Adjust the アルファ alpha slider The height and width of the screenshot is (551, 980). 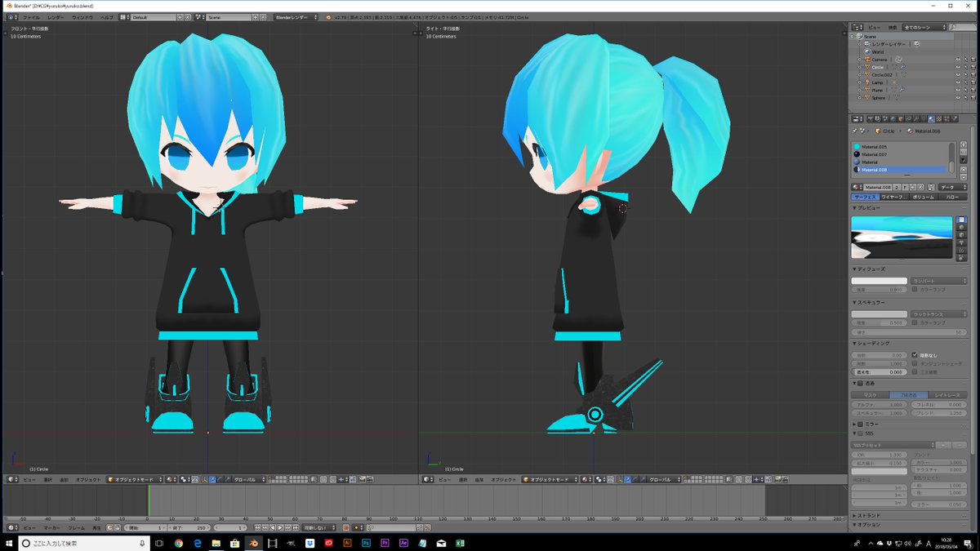tap(880, 404)
